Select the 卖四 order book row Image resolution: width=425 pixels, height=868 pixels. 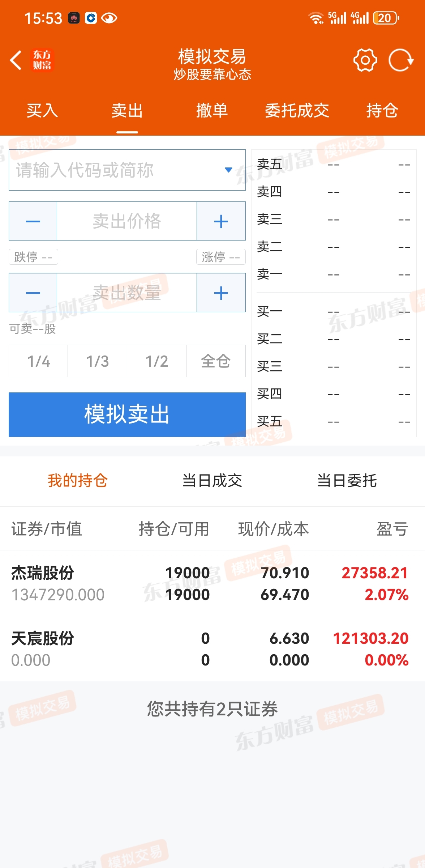[334, 192]
